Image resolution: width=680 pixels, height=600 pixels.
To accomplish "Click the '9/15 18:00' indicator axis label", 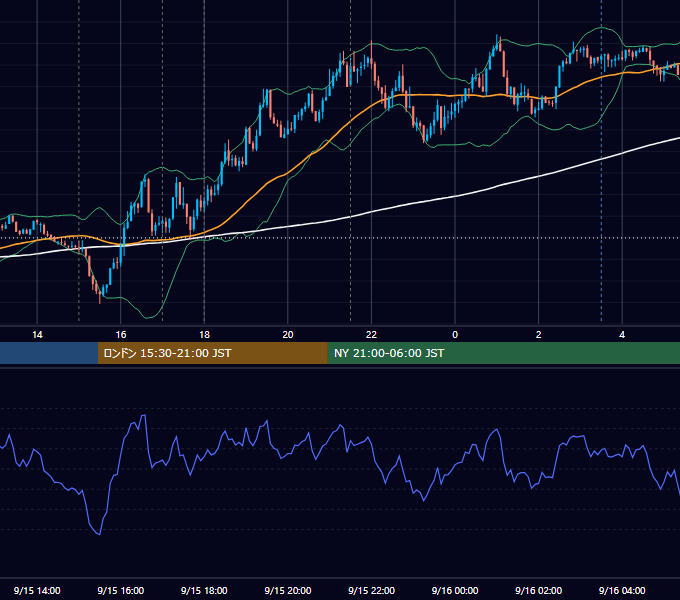I will [x=204, y=590].
